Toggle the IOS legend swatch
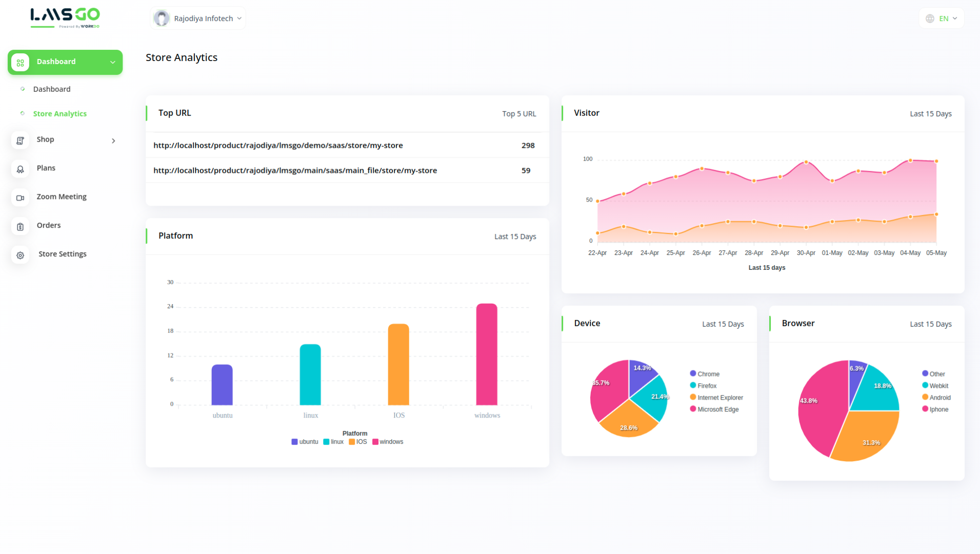 coord(352,442)
